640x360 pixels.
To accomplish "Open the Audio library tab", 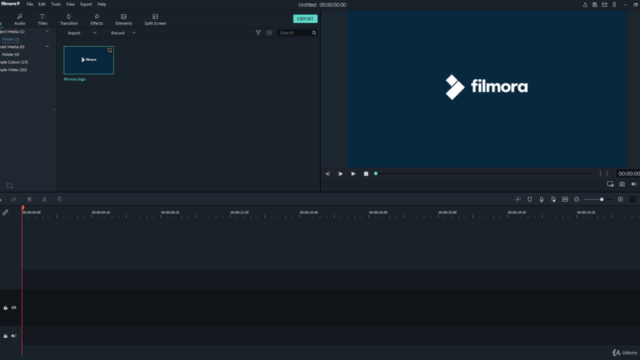I will (x=20, y=19).
